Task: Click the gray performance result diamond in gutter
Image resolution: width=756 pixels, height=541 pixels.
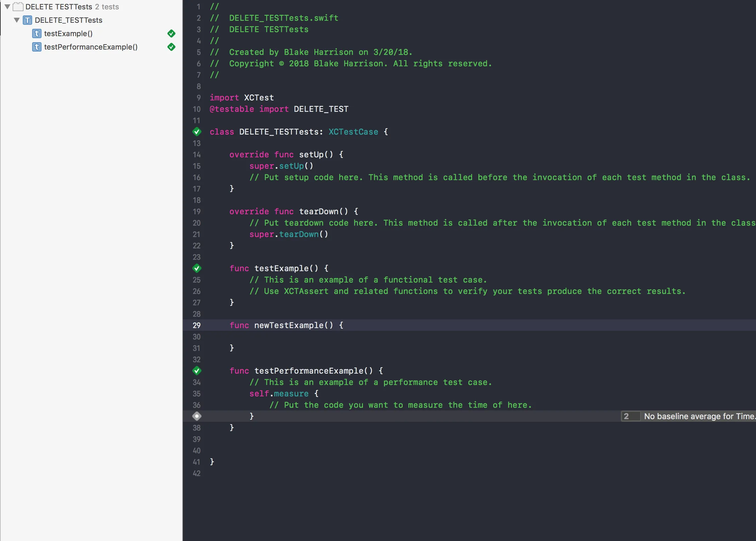Action: click(197, 416)
